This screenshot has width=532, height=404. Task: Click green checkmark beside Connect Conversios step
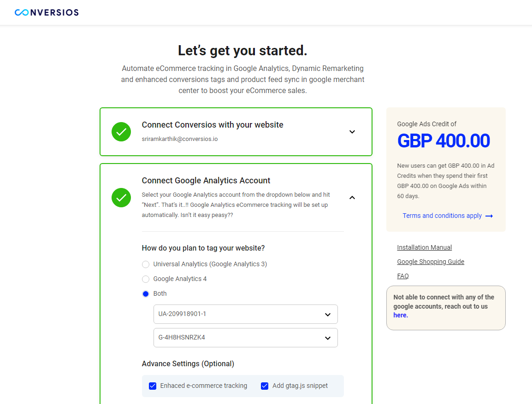[121, 132]
